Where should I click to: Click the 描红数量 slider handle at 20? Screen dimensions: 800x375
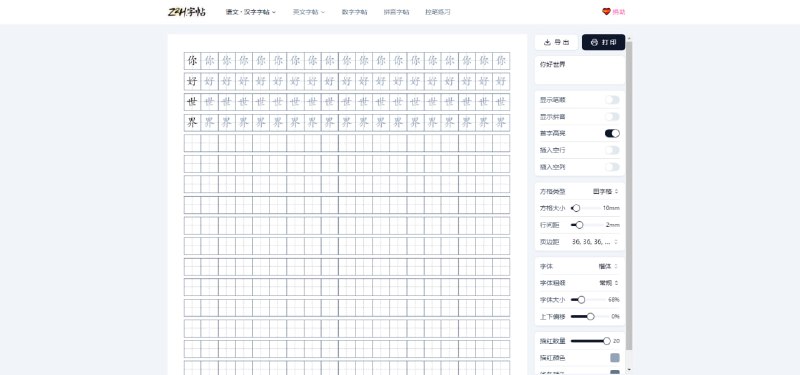click(607, 341)
